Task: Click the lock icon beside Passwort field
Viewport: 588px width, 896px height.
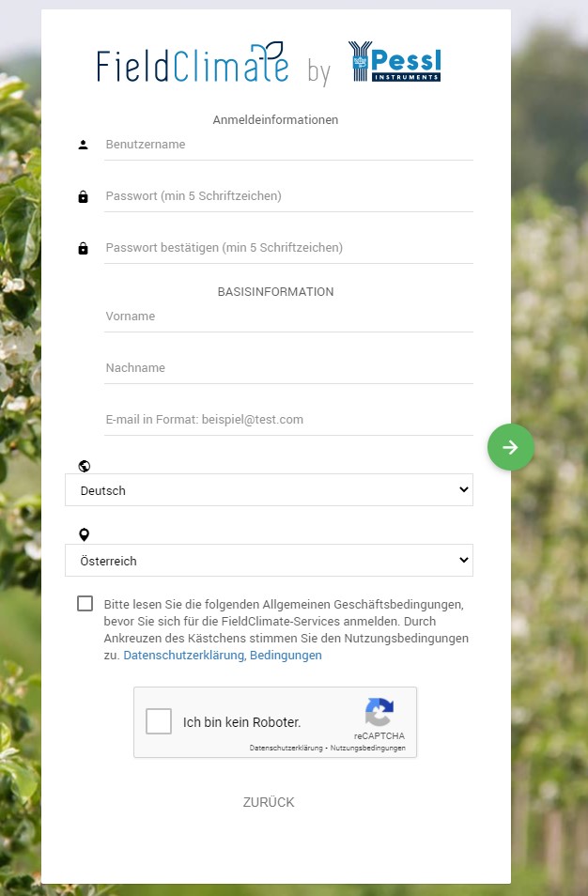Action: [83, 196]
